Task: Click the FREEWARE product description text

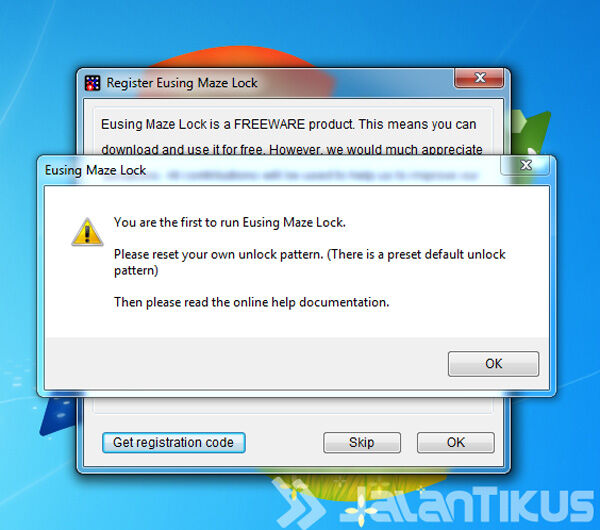Action: coord(292,137)
